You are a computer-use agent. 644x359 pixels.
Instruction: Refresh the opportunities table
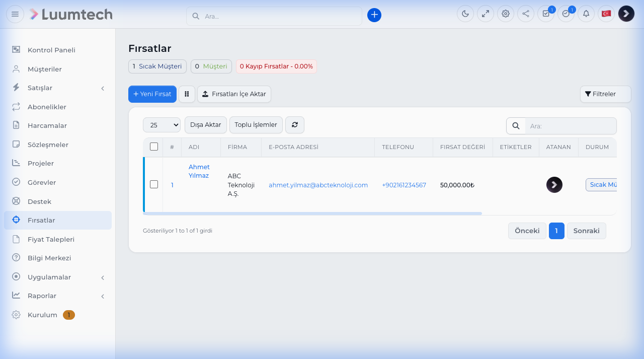295,125
